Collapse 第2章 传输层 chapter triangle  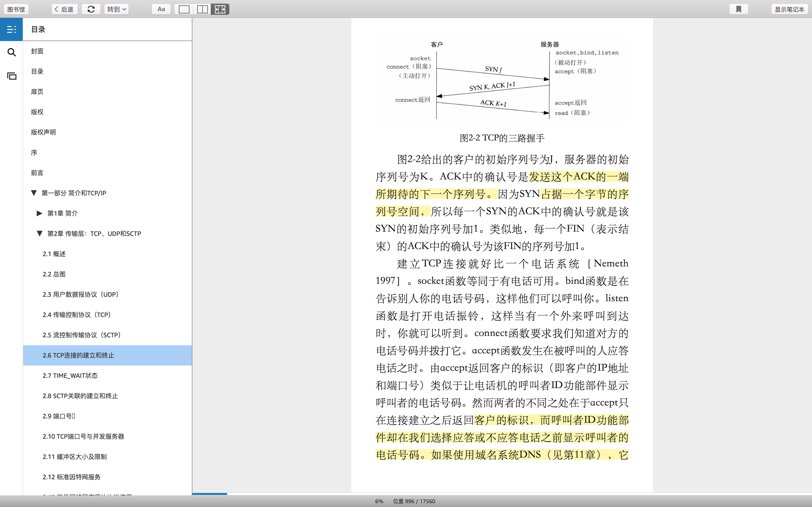[39, 234]
